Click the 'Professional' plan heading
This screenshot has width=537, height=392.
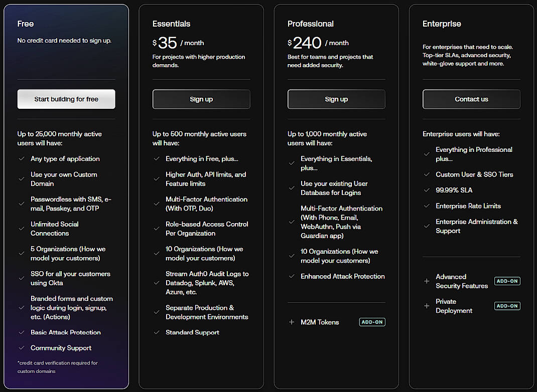coord(310,24)
